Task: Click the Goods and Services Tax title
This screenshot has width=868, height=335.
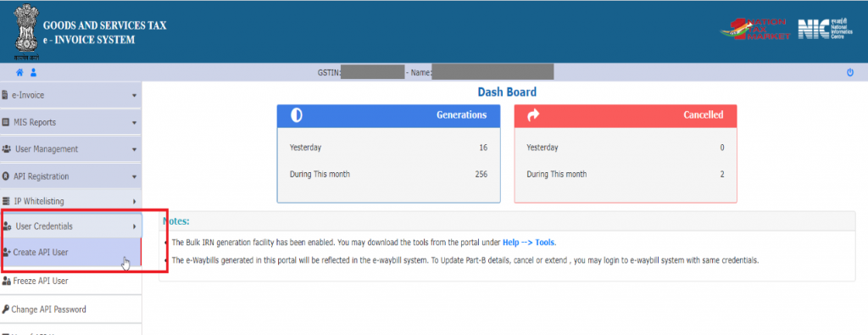Action: pos(104,26)
